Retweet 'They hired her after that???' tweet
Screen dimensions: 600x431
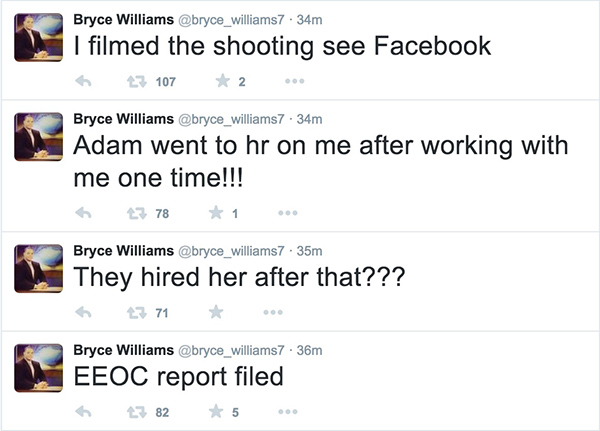click(x=136, y=313)
